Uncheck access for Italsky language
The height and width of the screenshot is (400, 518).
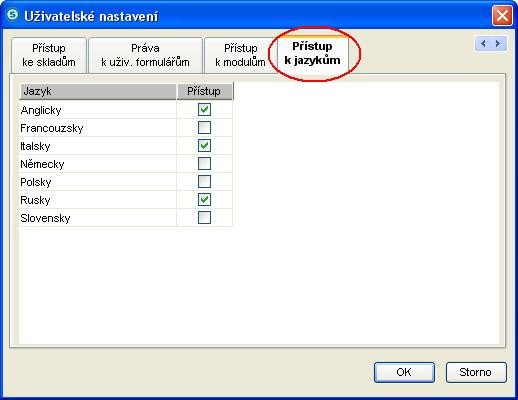pos(204,145)
